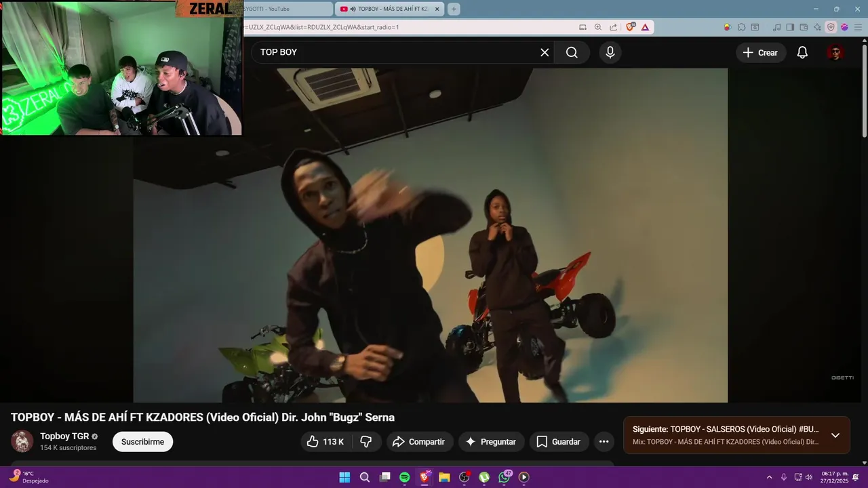The width and height of the screenshot is (868, 488).
Task: Click the search-in-window extension icon
Action: pos(755,27)
